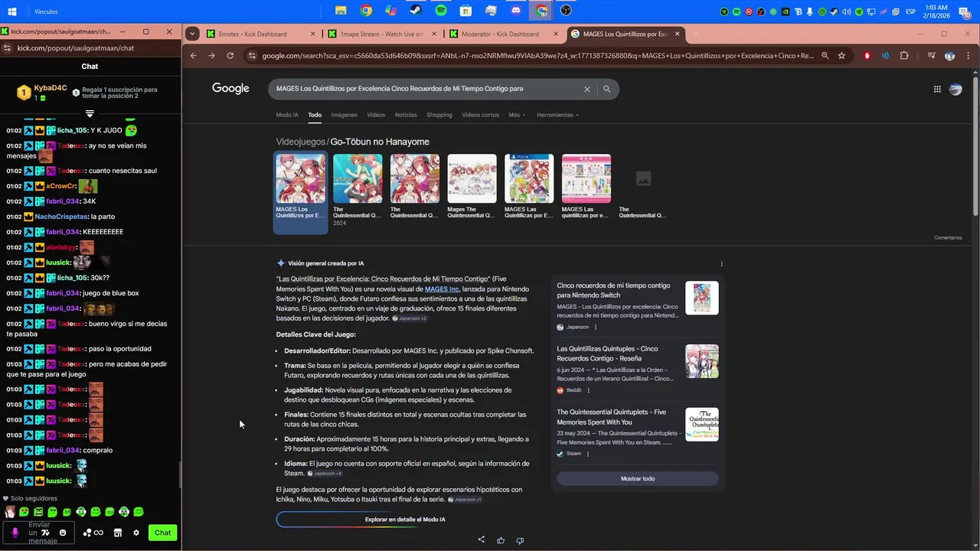Select the 2024 Quintessential Q thumbnail

(x=358, y=190)
